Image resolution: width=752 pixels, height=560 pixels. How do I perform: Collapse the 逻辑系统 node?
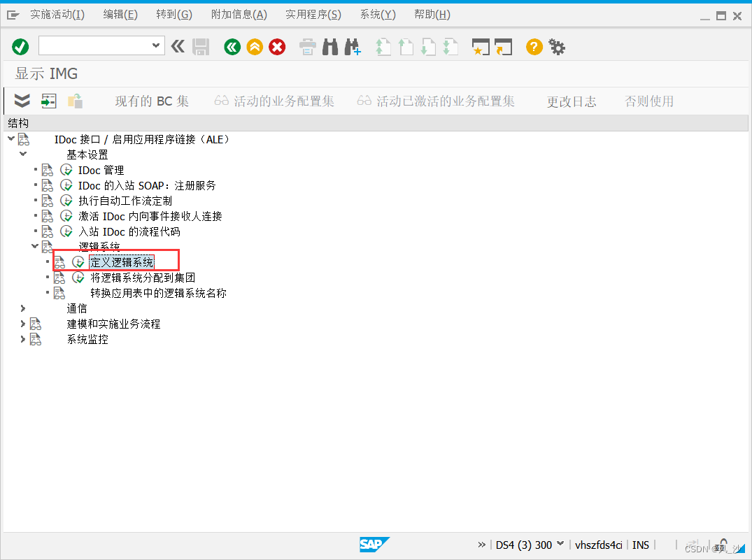(35, 246)
